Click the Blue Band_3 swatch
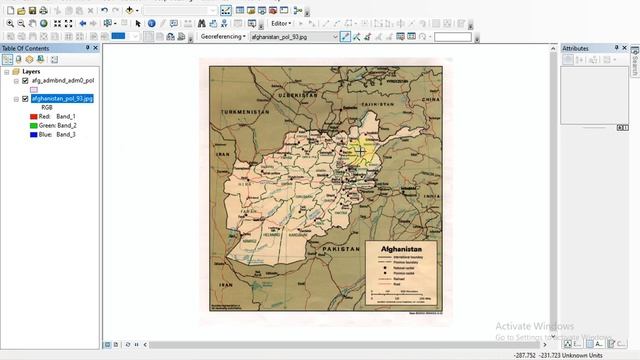This screenshot has height=360, width=640. coord(34,135)
